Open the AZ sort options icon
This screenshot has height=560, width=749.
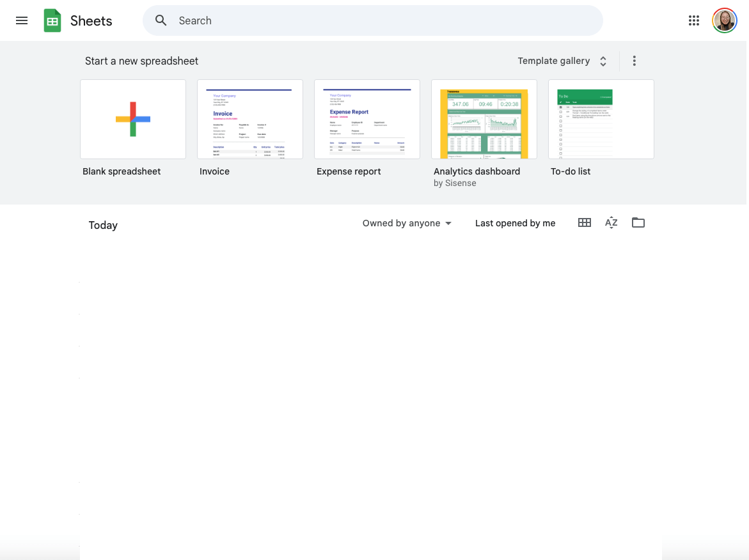coord(611,222)
